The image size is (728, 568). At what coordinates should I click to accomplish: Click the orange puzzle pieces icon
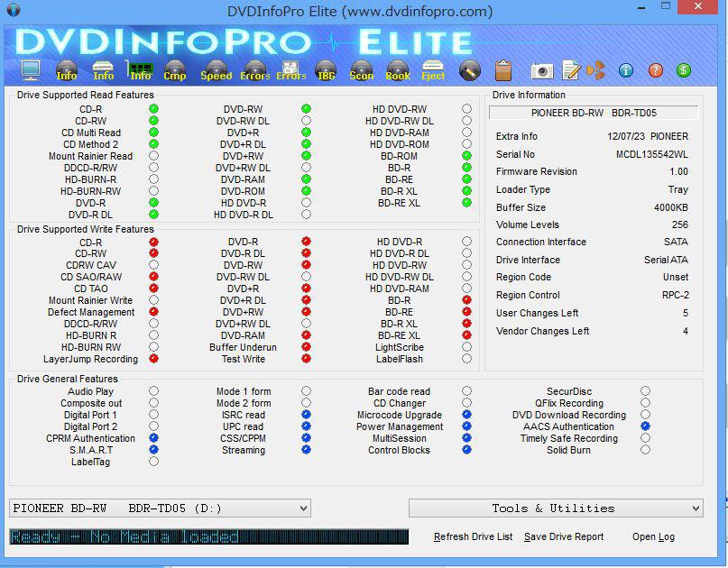pyautogui.click(x=595, y=70)
